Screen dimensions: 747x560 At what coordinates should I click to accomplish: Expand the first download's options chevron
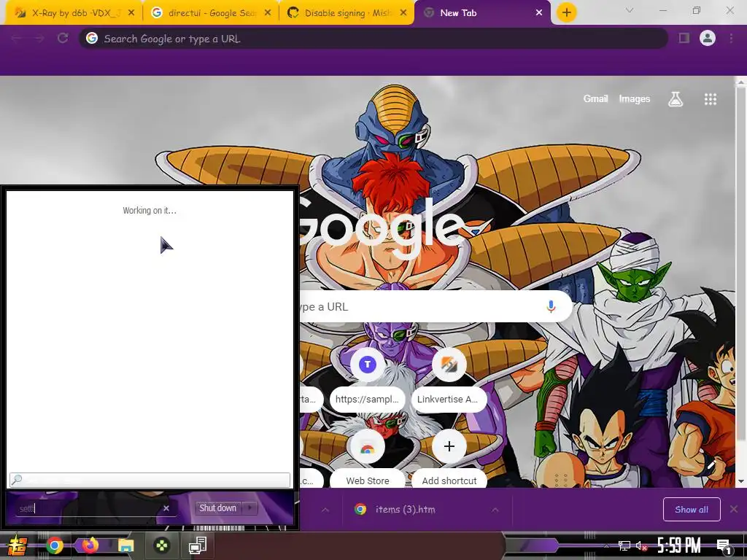tap(325, 510)
